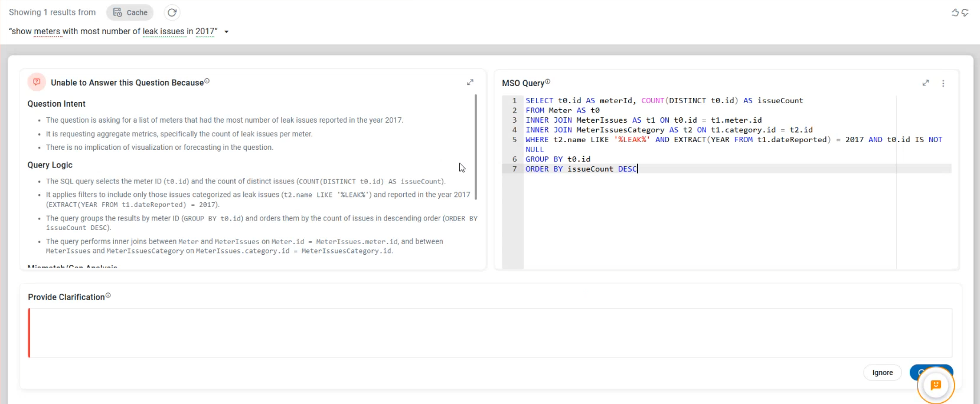Click the explanation panel vertical scrollbar

click(476, 147)
